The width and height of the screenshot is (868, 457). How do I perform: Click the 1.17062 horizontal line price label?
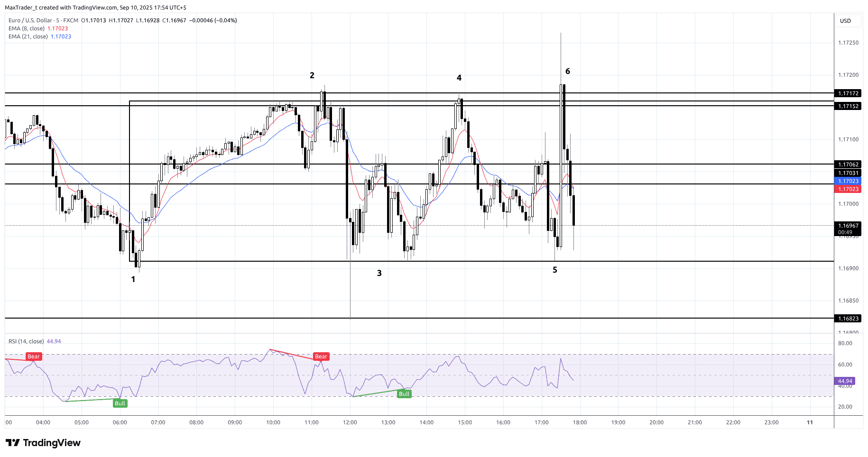pos(848,165)
